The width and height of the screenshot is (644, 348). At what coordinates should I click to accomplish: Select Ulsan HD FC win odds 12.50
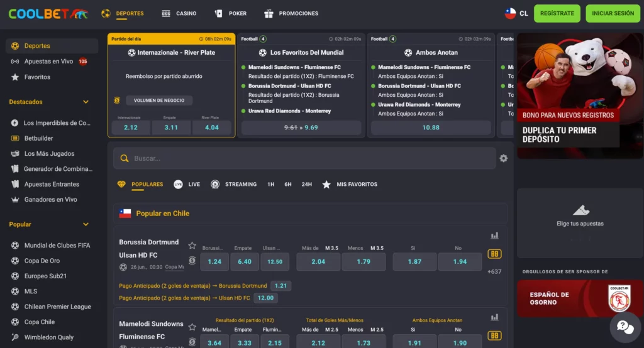pos(275,262)
